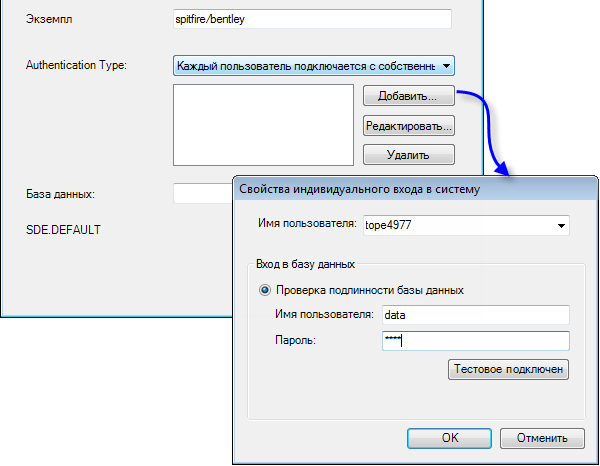
Task: Run the Тестовое подключение test connection
Action: (509, 370)
